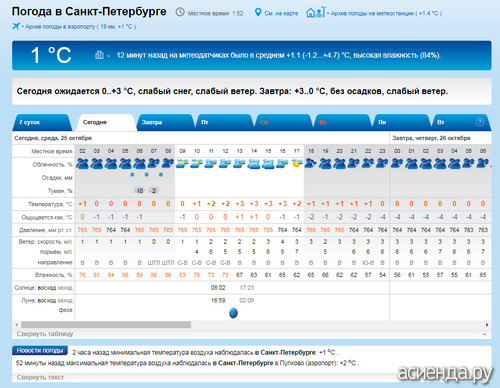Viewport: 500px width, 388px height.
Task: Click the Влажность, % row label
Action: [x=54, y=275]
